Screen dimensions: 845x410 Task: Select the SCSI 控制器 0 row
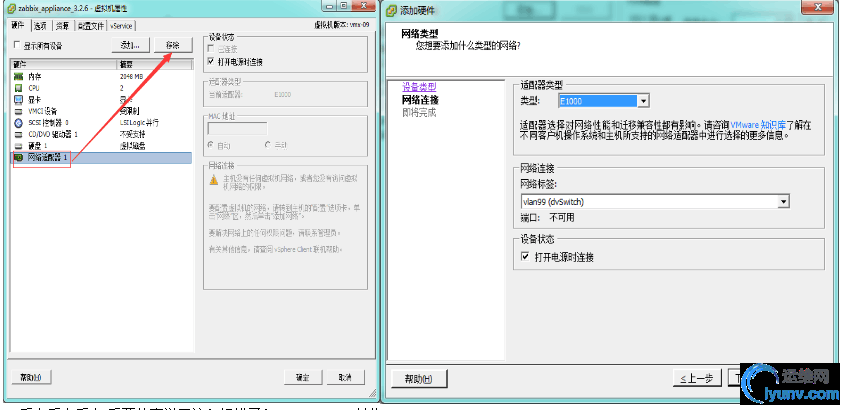click(x=102, y=123)
